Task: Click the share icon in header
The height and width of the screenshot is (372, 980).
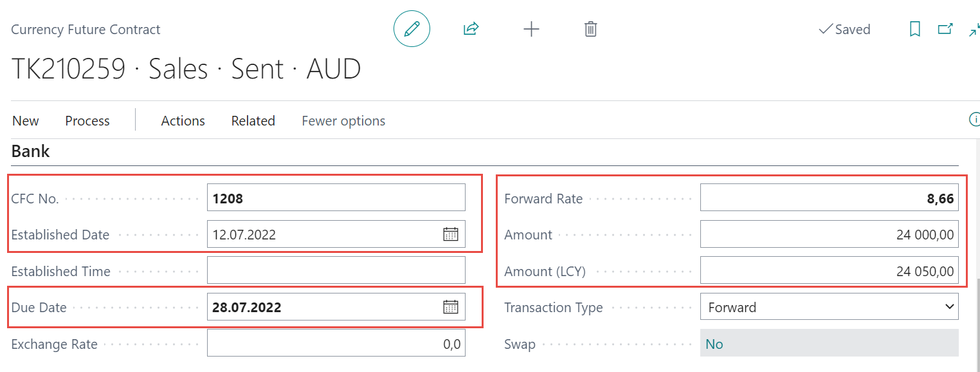Action: click(471, 29)
